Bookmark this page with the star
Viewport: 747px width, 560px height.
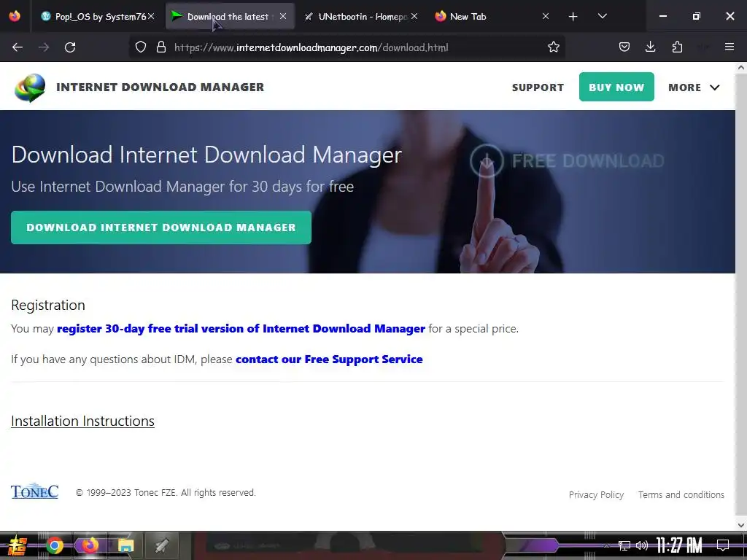pyautogui.click(x=553, y=47)
